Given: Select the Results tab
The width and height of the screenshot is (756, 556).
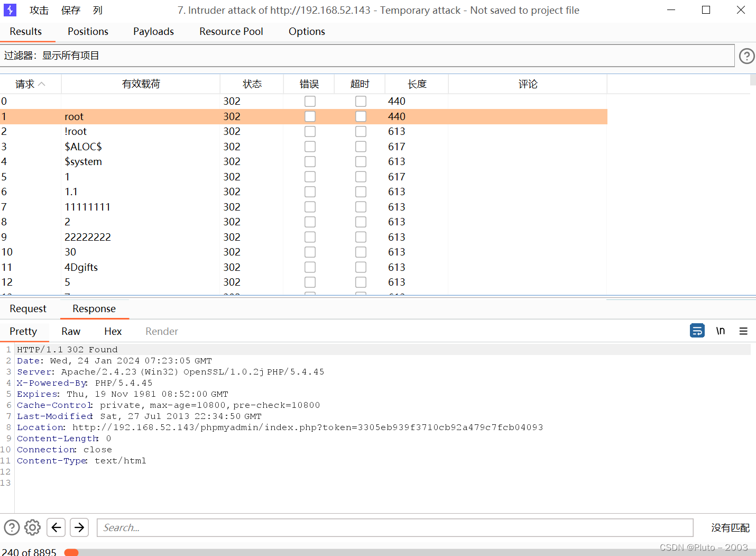Looking at the screenshot, I should click(25, 32).
